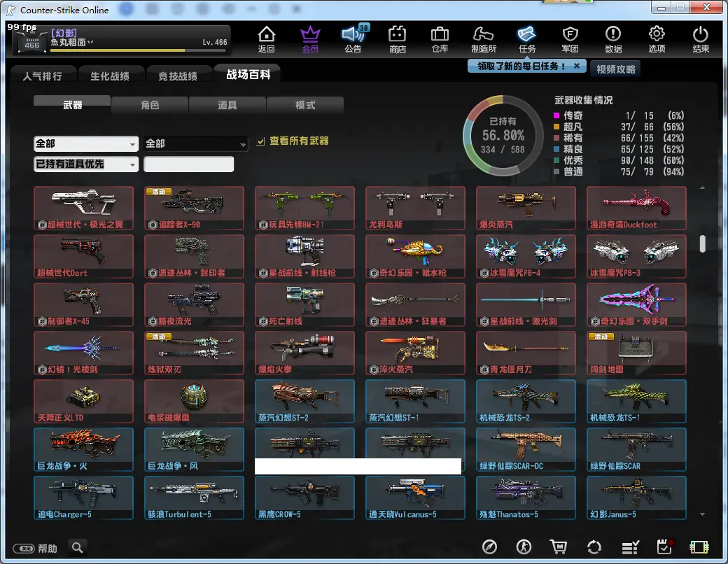Dismiss the 领取了新的每日任务 notification
This screenshot has width=728, height=564.
point(577,66)
